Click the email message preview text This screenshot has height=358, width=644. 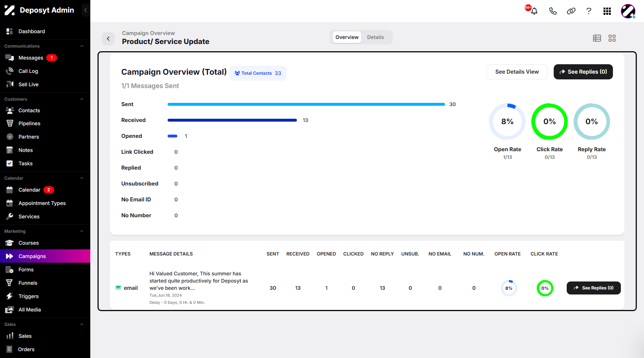[x=199, y=281]
